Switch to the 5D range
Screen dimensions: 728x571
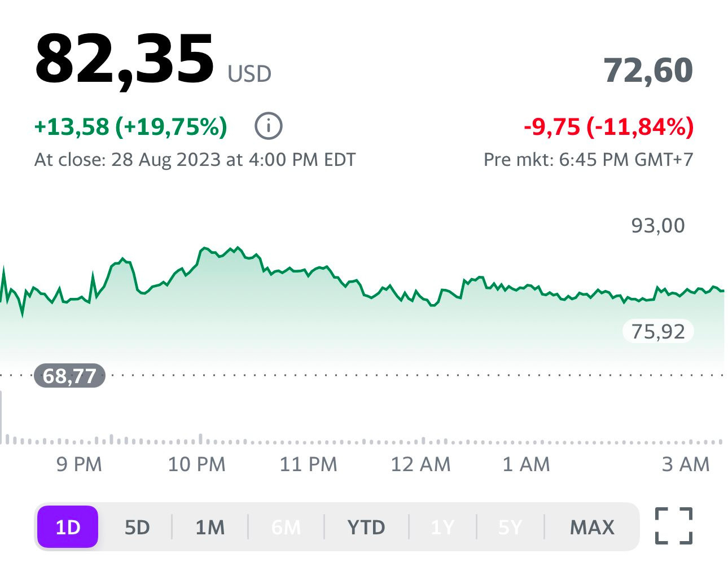coord(137,528)
